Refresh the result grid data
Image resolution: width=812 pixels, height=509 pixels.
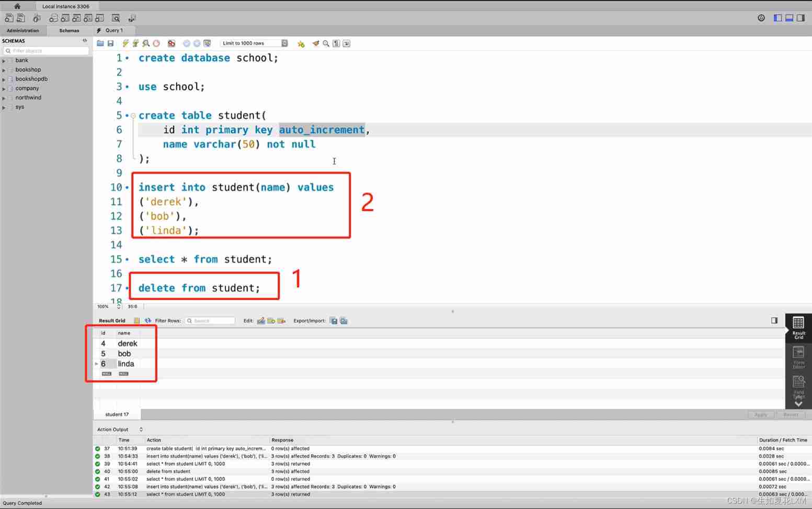click(148, 320)
